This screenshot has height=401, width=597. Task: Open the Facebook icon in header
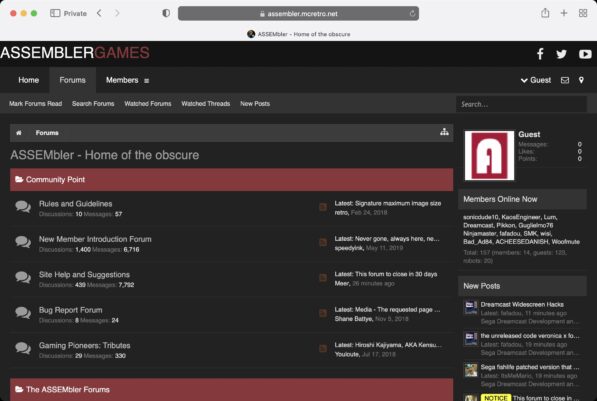click(540, 54)
